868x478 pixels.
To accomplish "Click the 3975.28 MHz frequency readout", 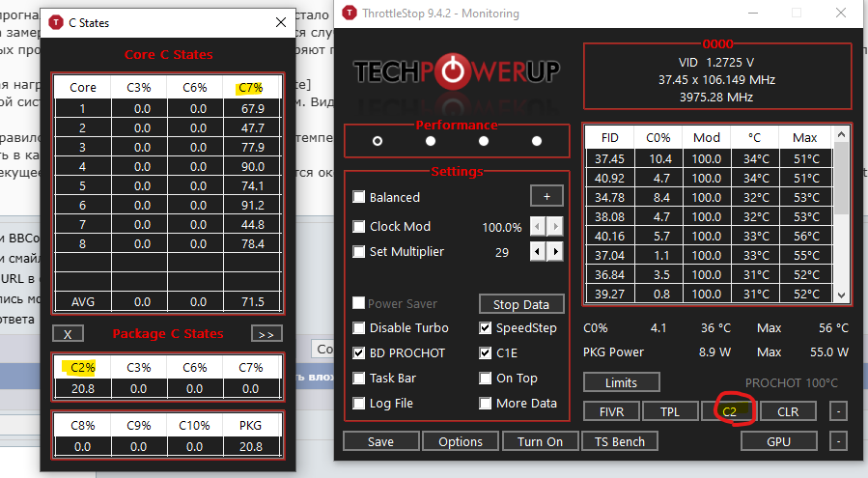I will point(716,97).
